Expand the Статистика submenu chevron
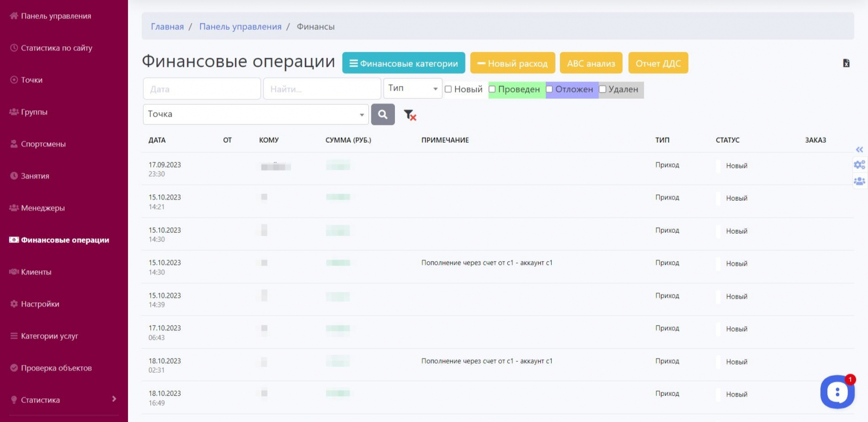868x422 pixels. pos(114,399)
